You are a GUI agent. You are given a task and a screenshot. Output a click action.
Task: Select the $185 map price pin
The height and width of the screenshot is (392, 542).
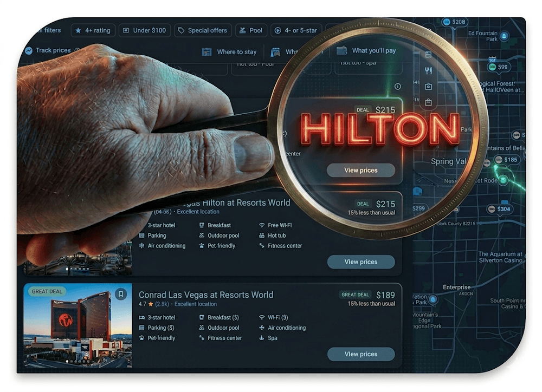pyautogui.click(x=506, y=160)
